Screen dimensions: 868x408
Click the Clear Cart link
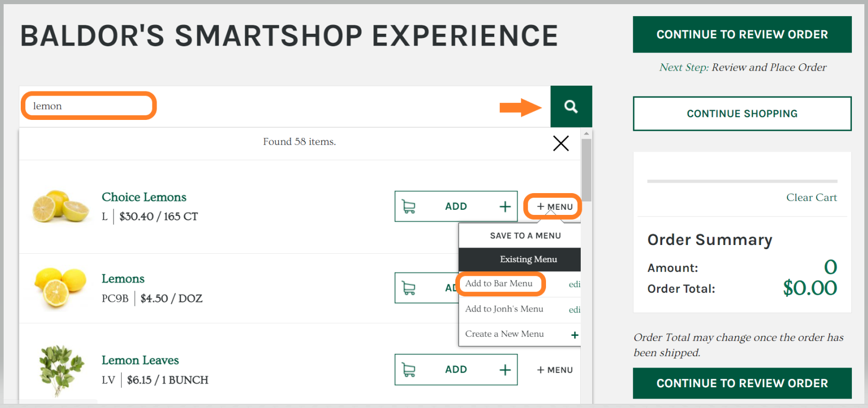(x=811, y=197)
